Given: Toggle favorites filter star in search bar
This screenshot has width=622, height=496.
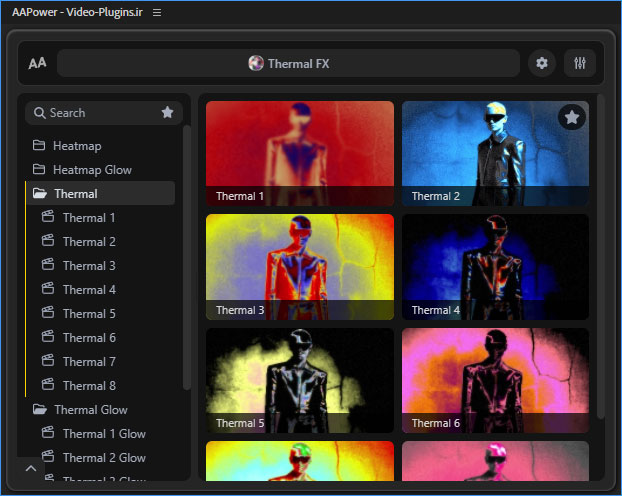Looking at the screenshot, I should tap(167, 113).
